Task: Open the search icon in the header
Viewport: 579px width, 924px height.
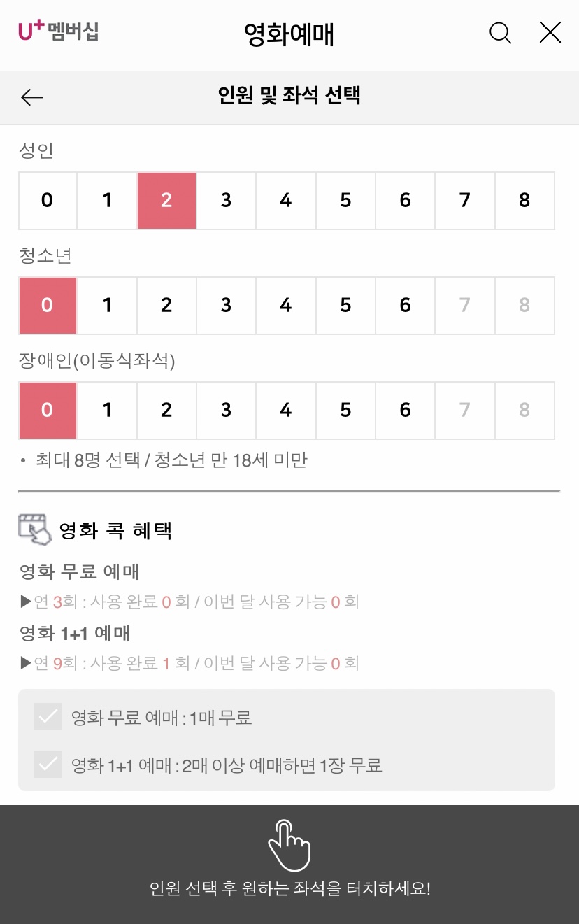Action: point(500,33)
